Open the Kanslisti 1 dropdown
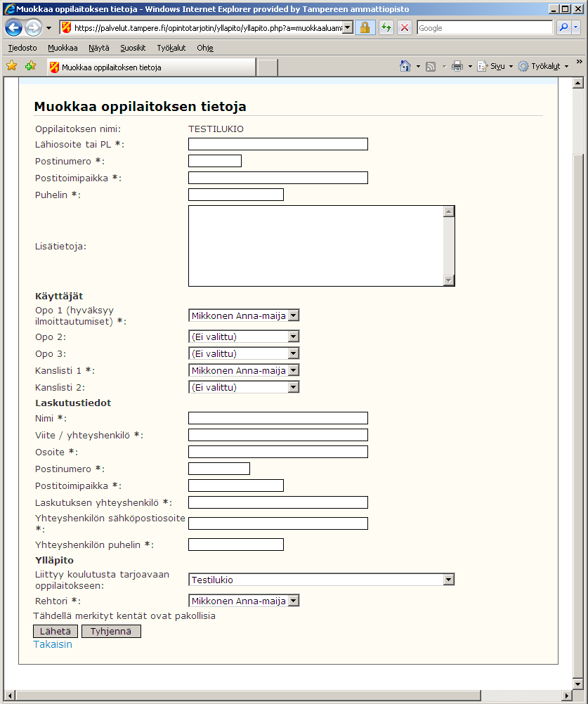588x704 pixels. pyautogui.click(x=244, y=370)
